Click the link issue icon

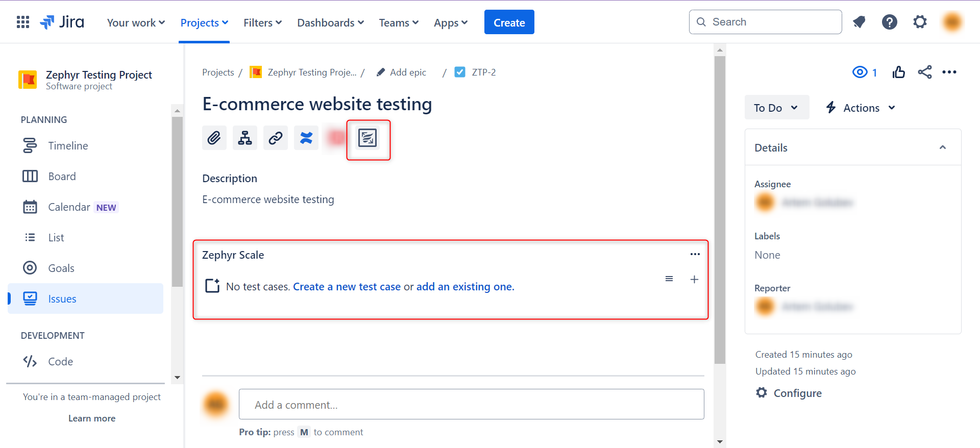coord(276,138)
